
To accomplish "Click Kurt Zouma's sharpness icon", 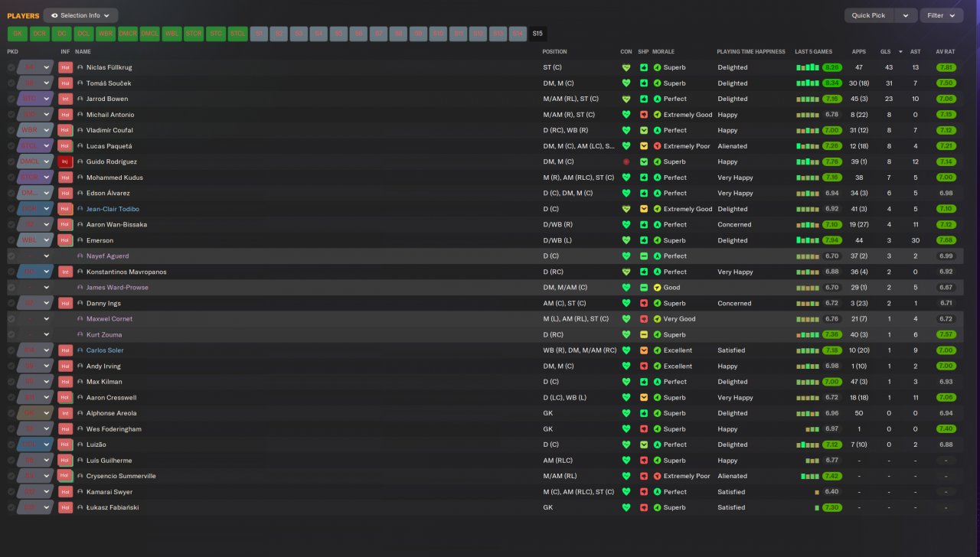I will (643, 334).
